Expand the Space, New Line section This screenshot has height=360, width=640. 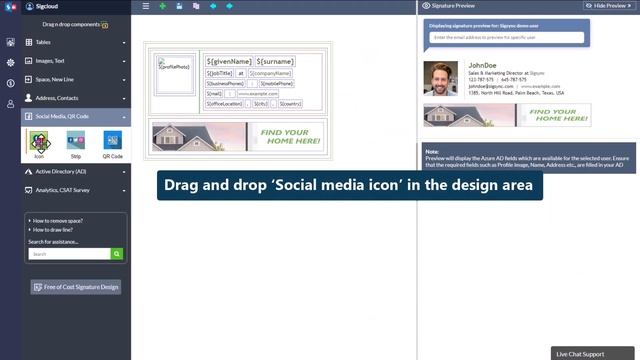[76, 80]
